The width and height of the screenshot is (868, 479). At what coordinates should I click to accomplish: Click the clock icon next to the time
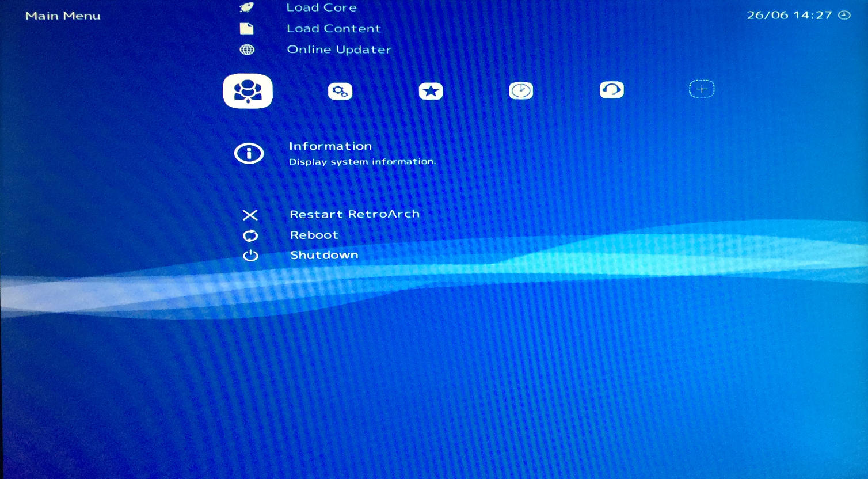pyautogui.click(x=844, y=15)
